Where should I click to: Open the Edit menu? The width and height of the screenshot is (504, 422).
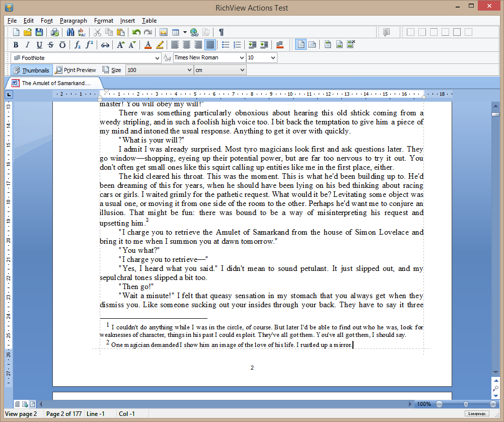click(29, 21)
